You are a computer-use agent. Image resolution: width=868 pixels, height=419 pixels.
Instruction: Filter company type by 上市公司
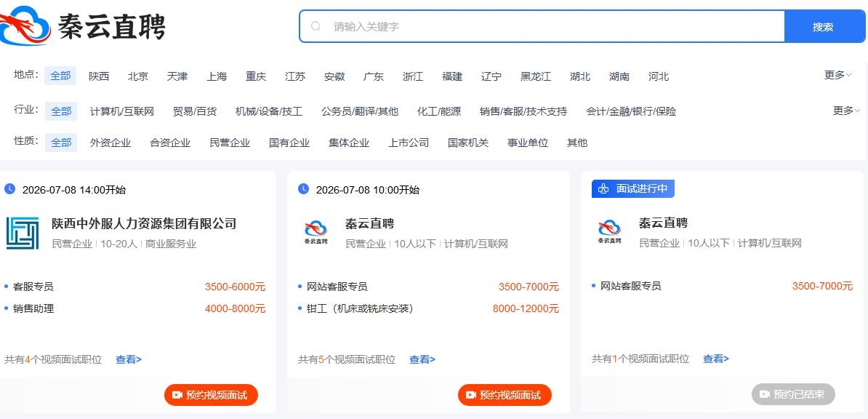click(409, 143)
